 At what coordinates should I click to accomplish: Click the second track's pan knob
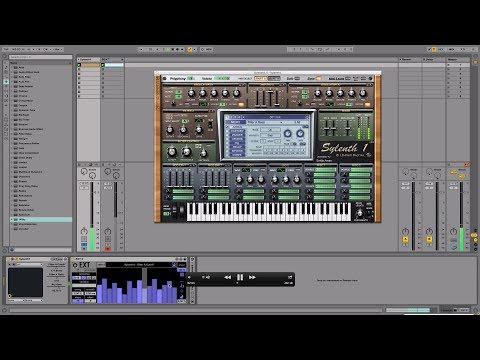click(108, 231)
